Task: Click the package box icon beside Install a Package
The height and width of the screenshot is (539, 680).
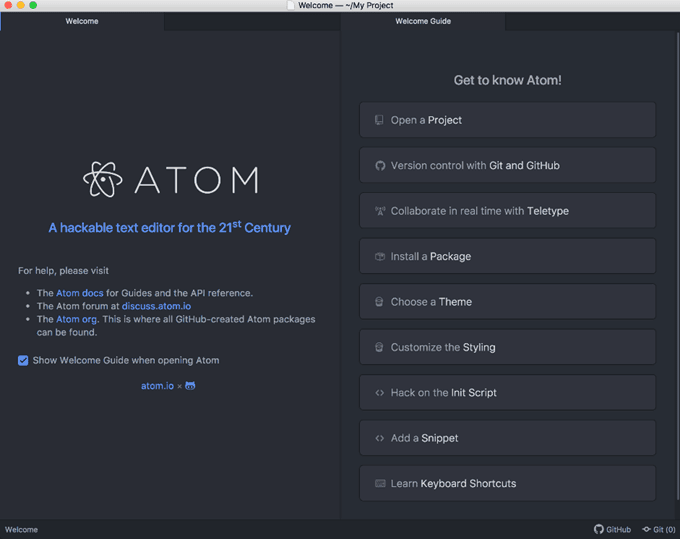Action: tap(380, 257)
